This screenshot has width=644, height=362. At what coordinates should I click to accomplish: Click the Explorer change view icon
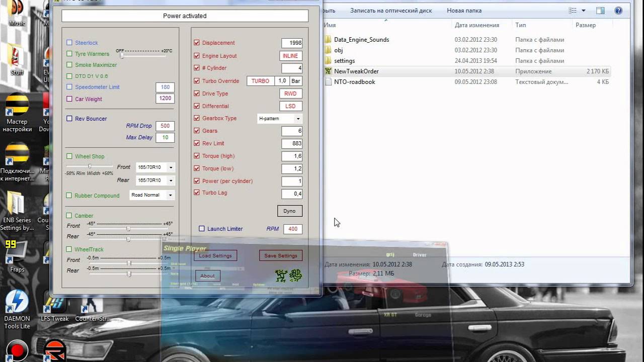click(x=573, y=11)
